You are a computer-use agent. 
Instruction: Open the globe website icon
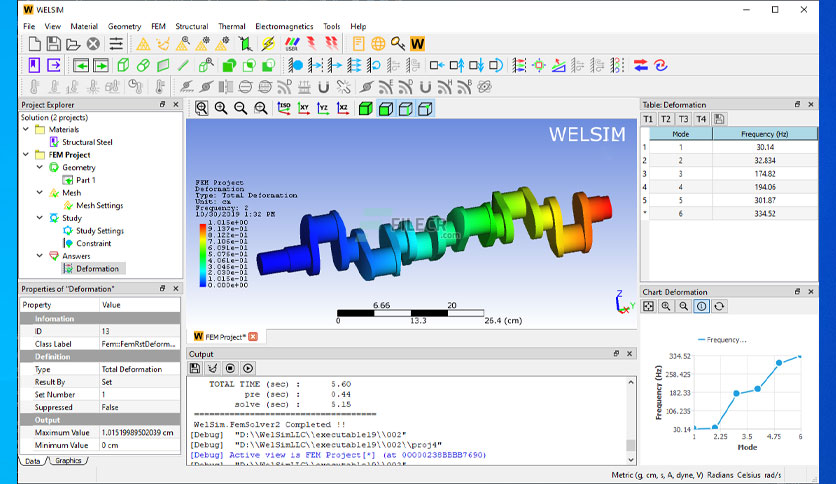[x=378, y=44]
